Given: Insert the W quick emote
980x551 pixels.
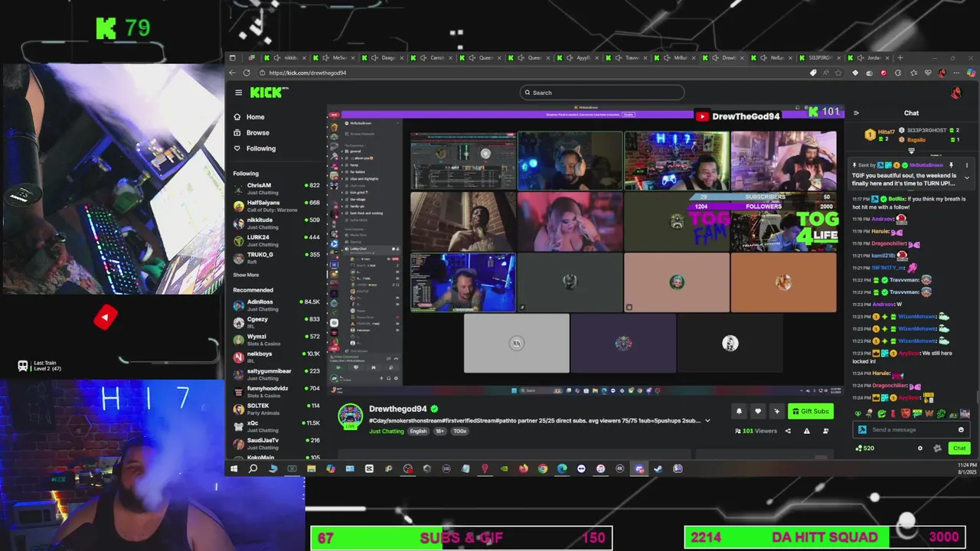Looking at the screenshot, I should tap(929, 414).
